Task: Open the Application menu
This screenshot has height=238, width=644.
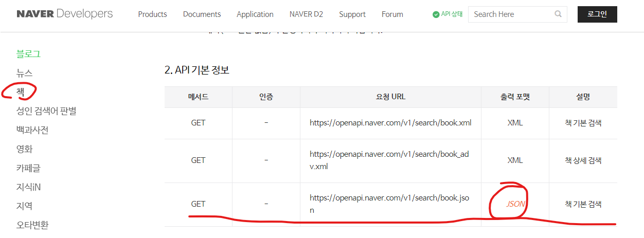Action: point(255,14)
